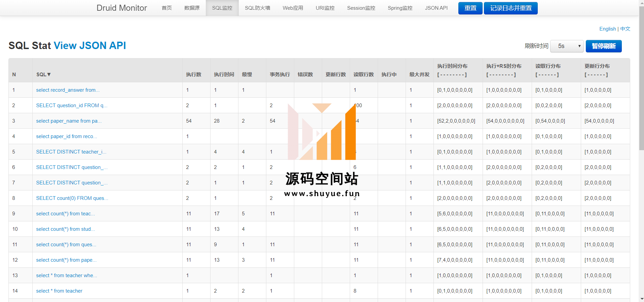
Task: Open row 14 'select * from teacher' SQL
Action: pyautogui.click(x=59, y=291)
